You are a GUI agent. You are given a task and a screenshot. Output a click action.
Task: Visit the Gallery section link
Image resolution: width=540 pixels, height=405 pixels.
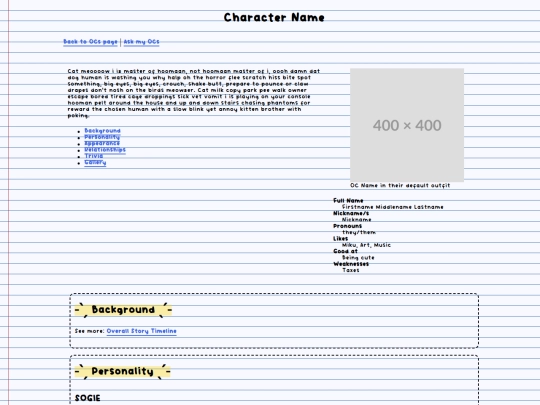(x=95, y=163)
